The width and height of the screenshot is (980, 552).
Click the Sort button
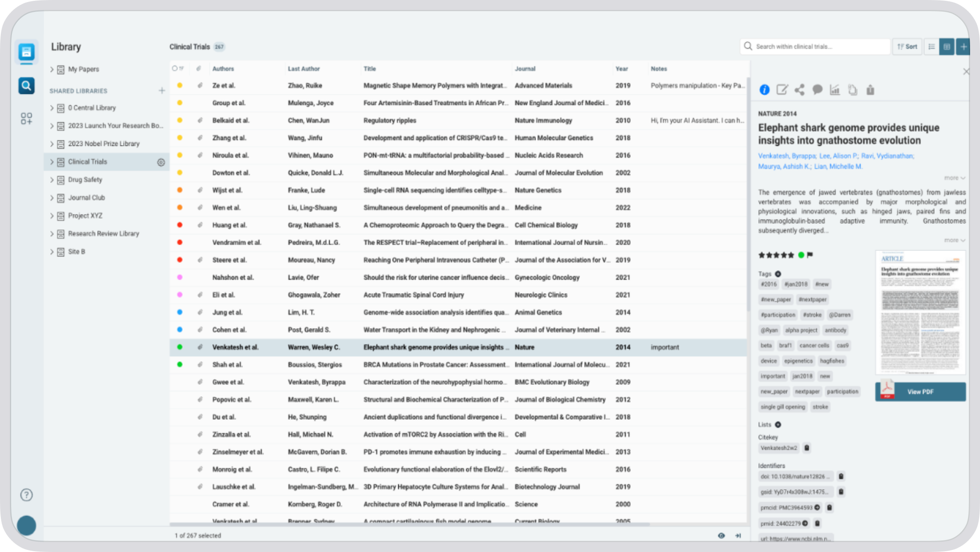point(907,47)
